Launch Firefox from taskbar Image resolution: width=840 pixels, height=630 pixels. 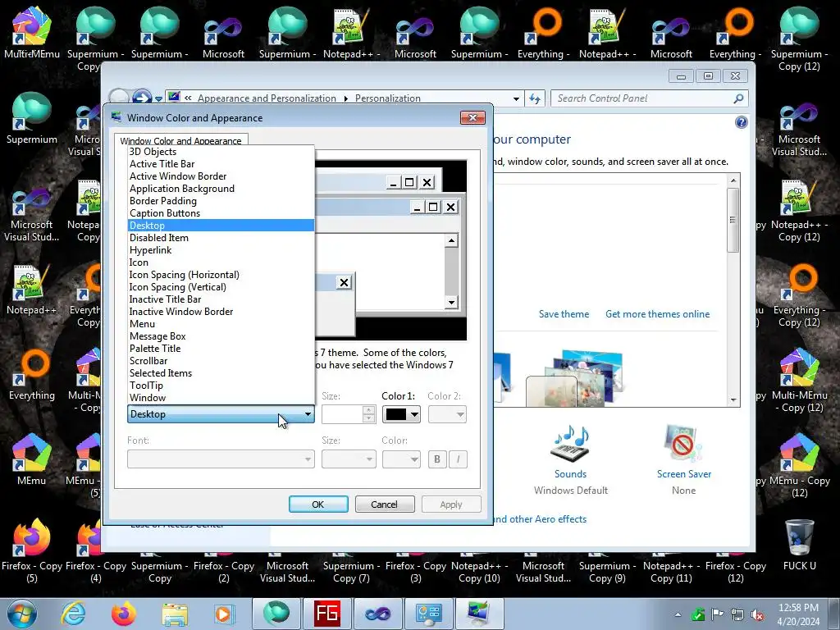tap(124, 614)
